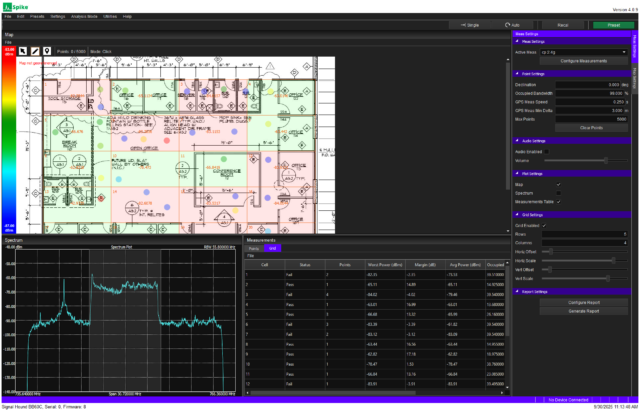The width and height of the screenshot is (640, 410).
Task: Select the location pin marker tool
Action: pyautogui.click(x=47, y=51)
